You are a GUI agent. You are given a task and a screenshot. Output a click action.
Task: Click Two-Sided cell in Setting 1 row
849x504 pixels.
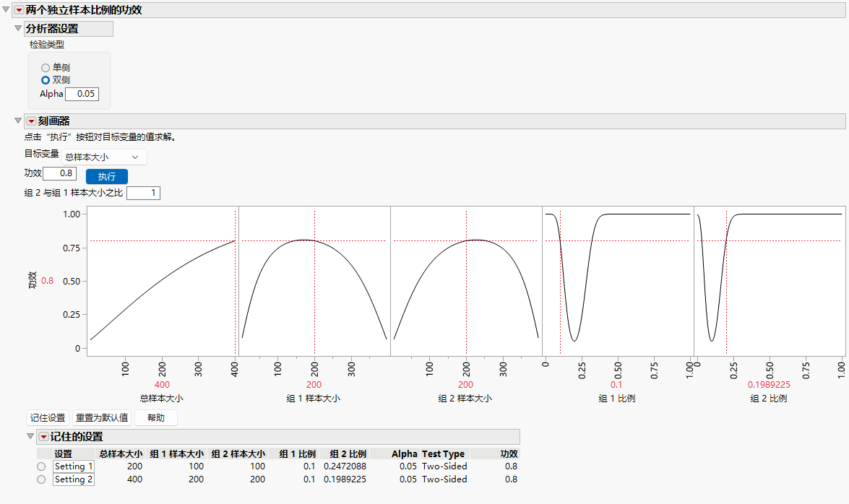tap(444, 466)
